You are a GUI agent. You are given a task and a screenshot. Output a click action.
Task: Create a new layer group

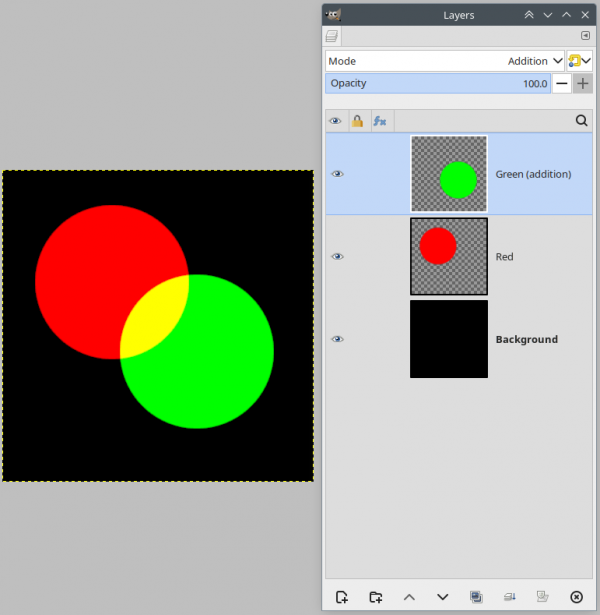coord(375,597)
